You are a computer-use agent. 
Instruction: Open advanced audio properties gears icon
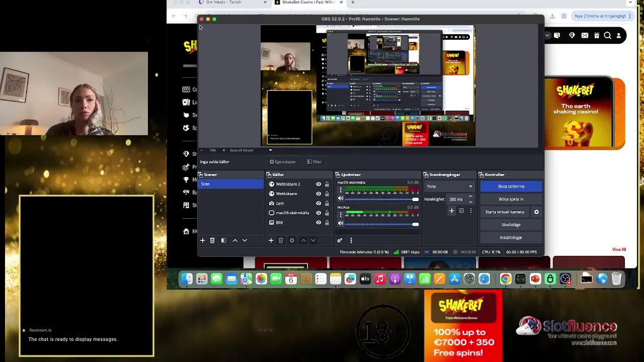pos(340,240)
